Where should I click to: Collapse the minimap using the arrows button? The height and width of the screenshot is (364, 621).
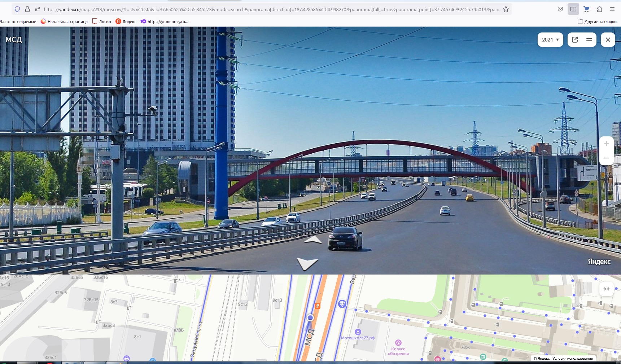[x=606, y=289]
